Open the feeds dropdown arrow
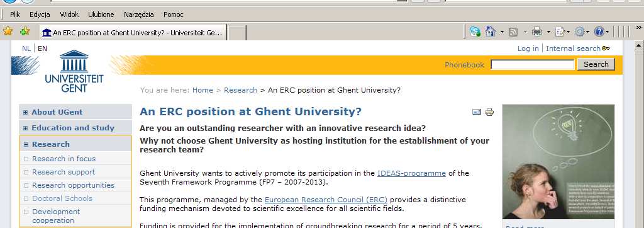Screen dimensions: 644x228 tap(525, 31)
